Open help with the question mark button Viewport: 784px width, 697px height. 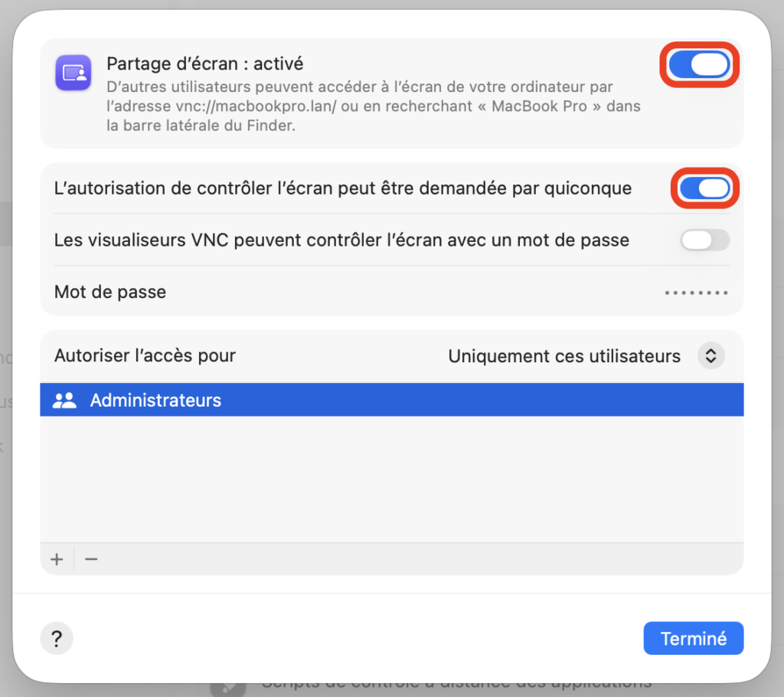pos(57,638)
